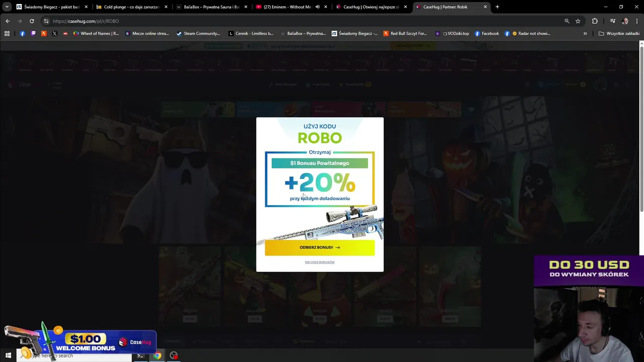Open Chrome three-dot menu
This screenshot has height=362, width=644.
(x=636, y=21)
